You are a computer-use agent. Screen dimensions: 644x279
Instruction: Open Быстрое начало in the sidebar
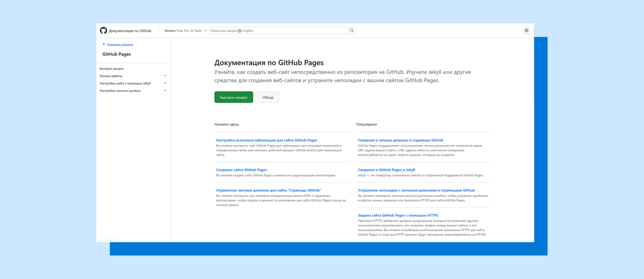tap(111, 69)
